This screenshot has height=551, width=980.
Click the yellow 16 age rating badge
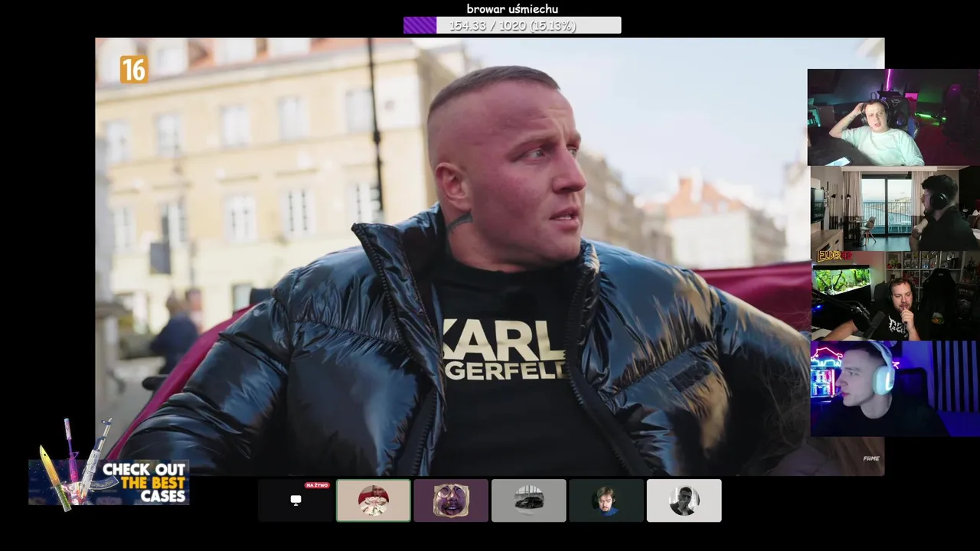pos(133,70)
